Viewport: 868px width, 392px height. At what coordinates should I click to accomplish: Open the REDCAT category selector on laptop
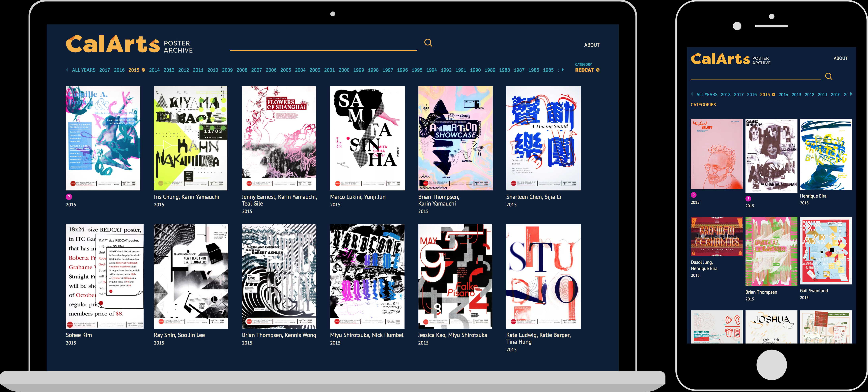point(584,70)
